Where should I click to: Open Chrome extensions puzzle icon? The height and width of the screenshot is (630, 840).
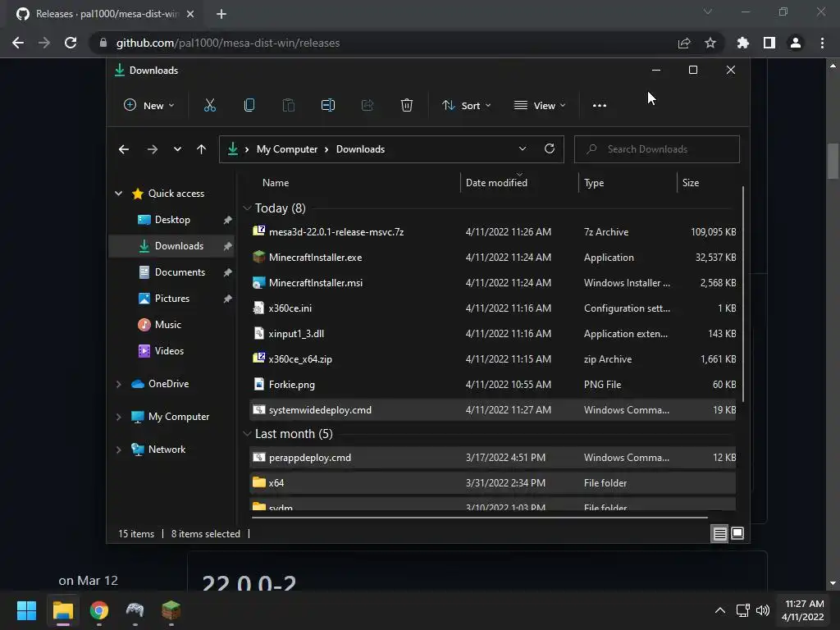point(743,43)
